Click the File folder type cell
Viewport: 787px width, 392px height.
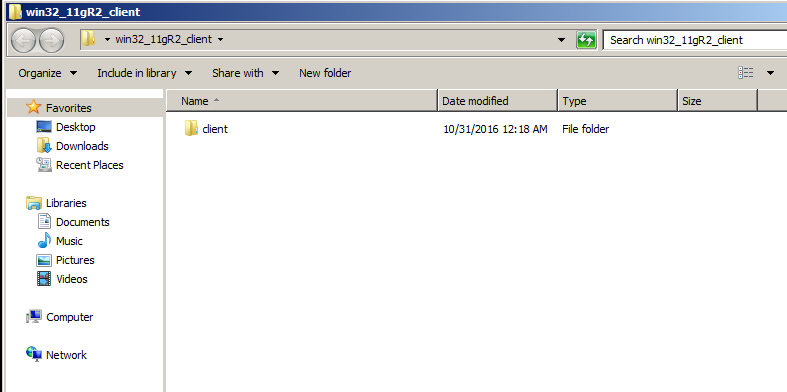586,129
